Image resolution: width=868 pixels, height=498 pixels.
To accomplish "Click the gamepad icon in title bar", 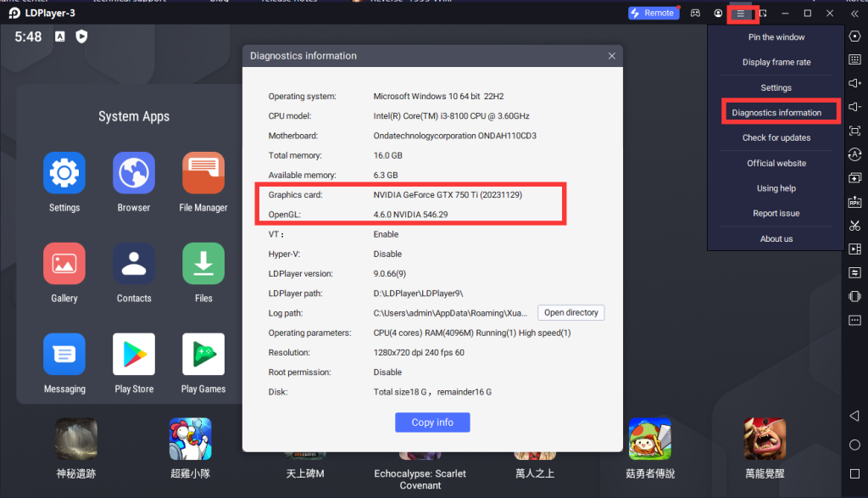I will pyautogui.click(x=695, y=14).
